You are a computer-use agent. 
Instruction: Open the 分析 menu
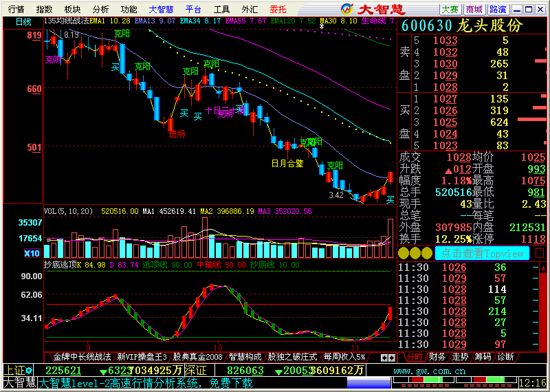pyautogui.click(x=100, y=9)
